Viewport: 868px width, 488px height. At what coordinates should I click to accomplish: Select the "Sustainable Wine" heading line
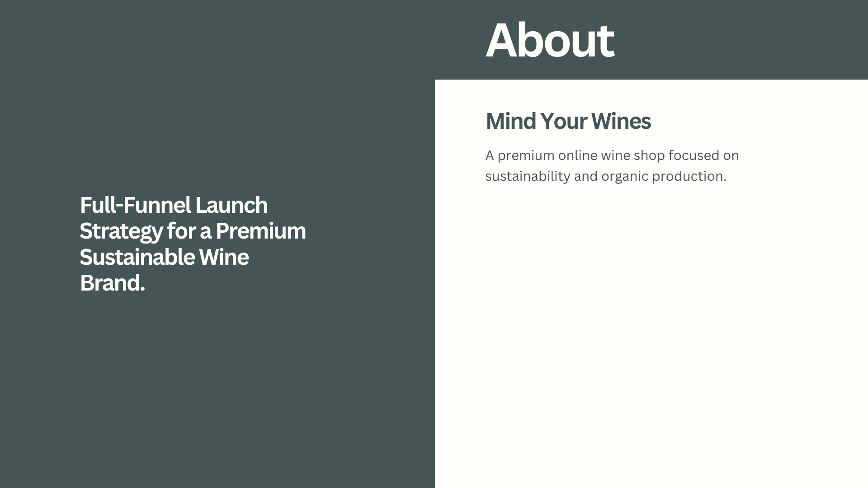pyautogui.click(x=164, y=257)
